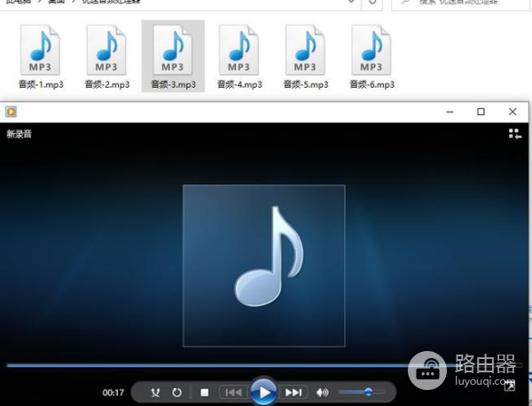Click the 00:17 elapsed time display
Image resolution: width=532 pixels, height=406 pixels.
pyautogui.click(x=113, y=393)
